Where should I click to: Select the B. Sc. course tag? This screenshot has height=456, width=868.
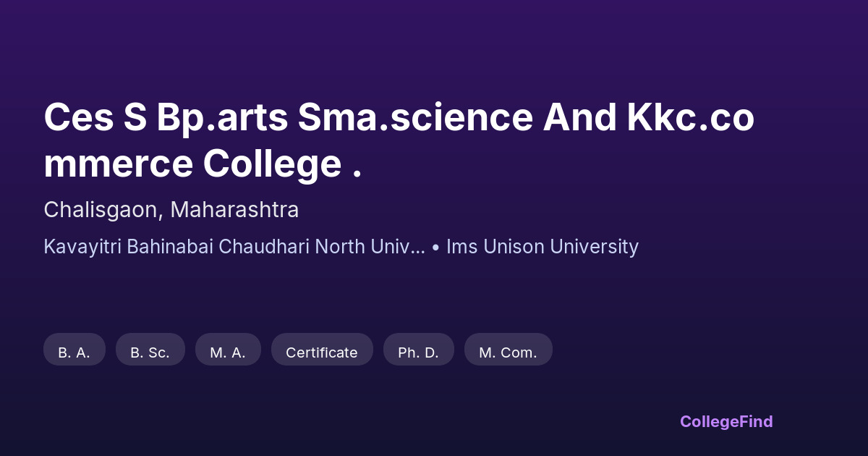tap(150, 352)
